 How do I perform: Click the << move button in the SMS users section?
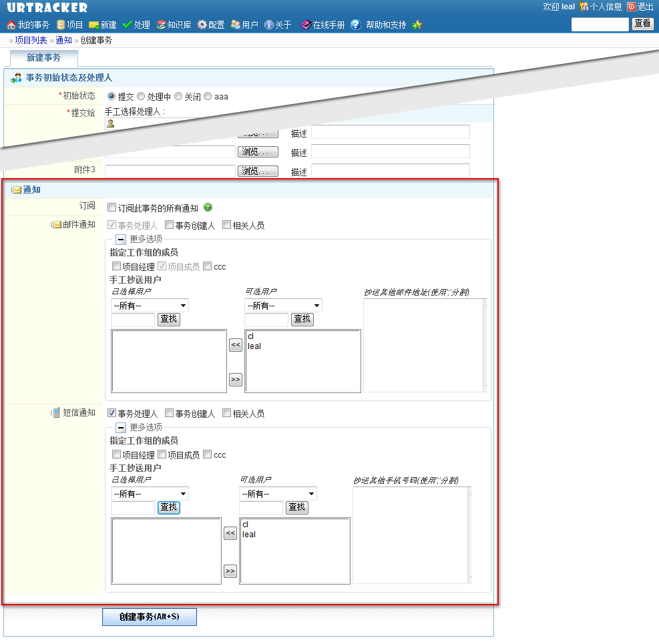pyautogui.click(x=230, y=533)
